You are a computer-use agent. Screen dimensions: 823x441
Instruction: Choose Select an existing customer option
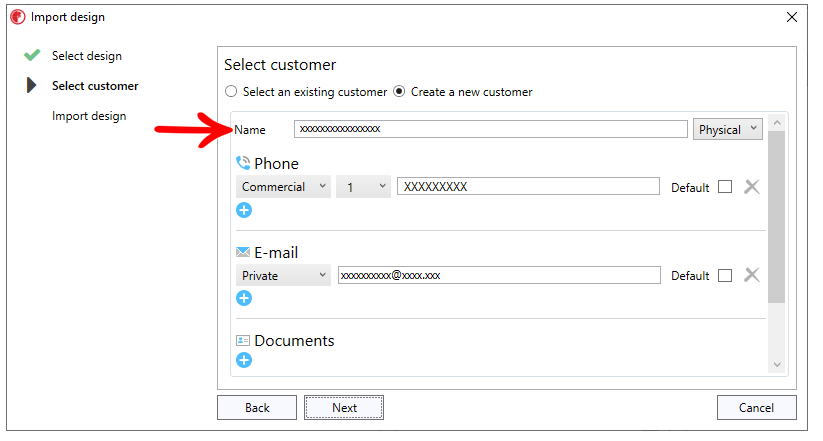pyautogui.click(x=231, y=91)
